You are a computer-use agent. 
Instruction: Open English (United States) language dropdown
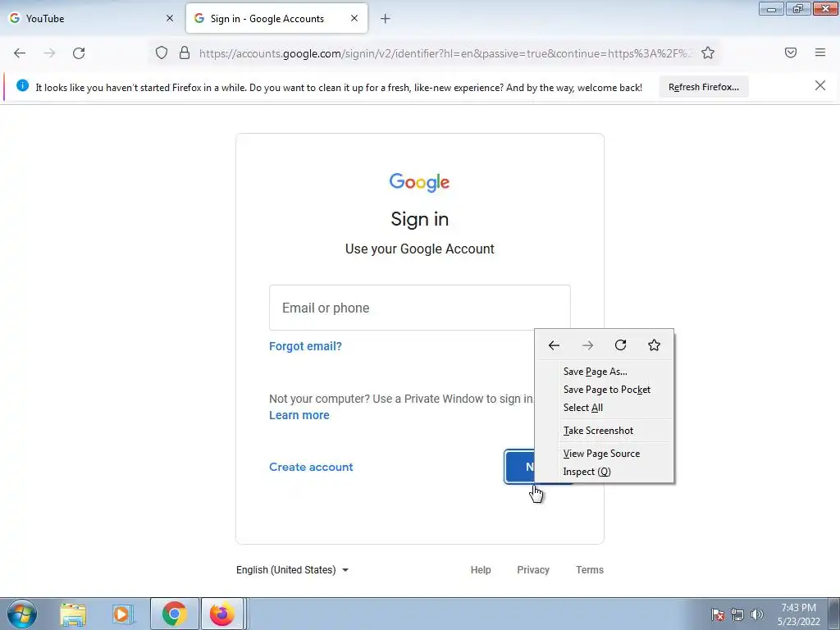point(293,570)
